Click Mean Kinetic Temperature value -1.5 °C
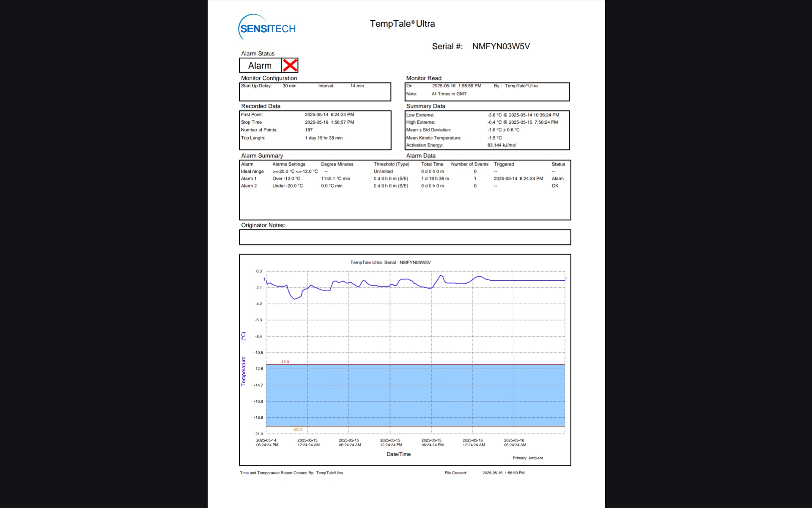This screenshot has width=812, height=508. [x=494, y=138]
